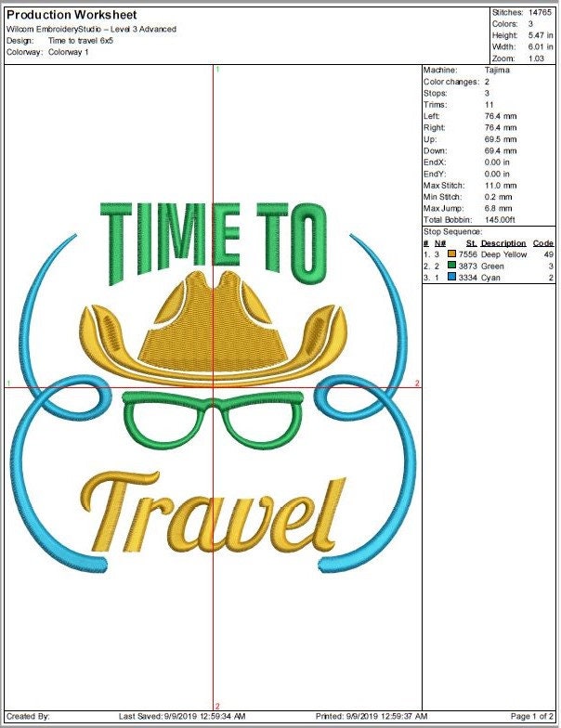Click the 'Code' column header

pos(542,243)
